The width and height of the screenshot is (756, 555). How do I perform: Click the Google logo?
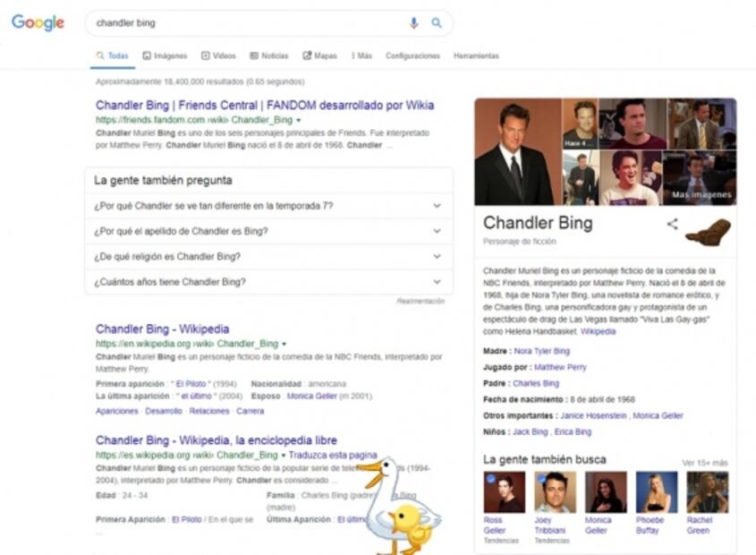38,23
